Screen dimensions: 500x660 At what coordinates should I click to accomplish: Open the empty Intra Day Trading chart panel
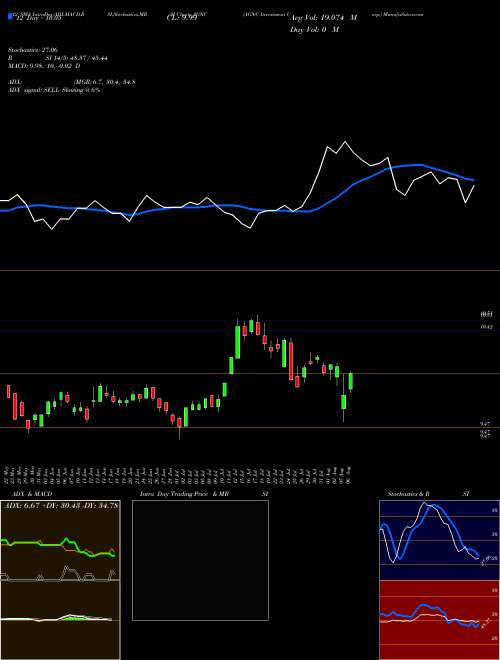click(x=200, y=560)
